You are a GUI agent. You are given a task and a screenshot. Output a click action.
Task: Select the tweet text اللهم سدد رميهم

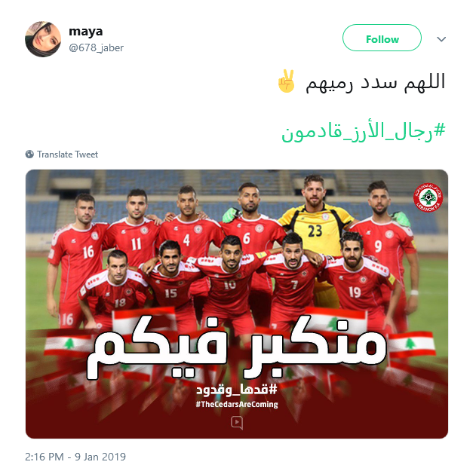point(375,82)
